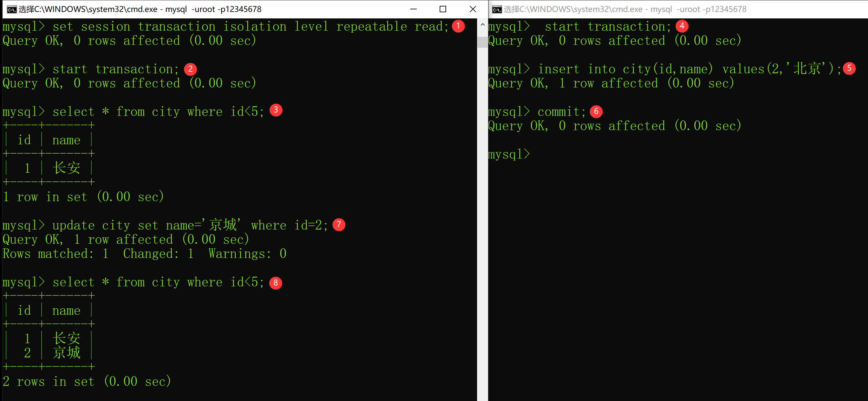868x401 pixels.
Task: Click the insert into city statement line
Action: coord(664,69)
